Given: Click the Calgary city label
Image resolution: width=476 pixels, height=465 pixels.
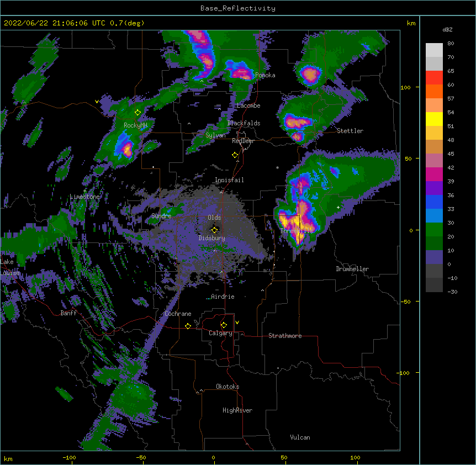Looking at the screenshot, I should pos(220,333).
